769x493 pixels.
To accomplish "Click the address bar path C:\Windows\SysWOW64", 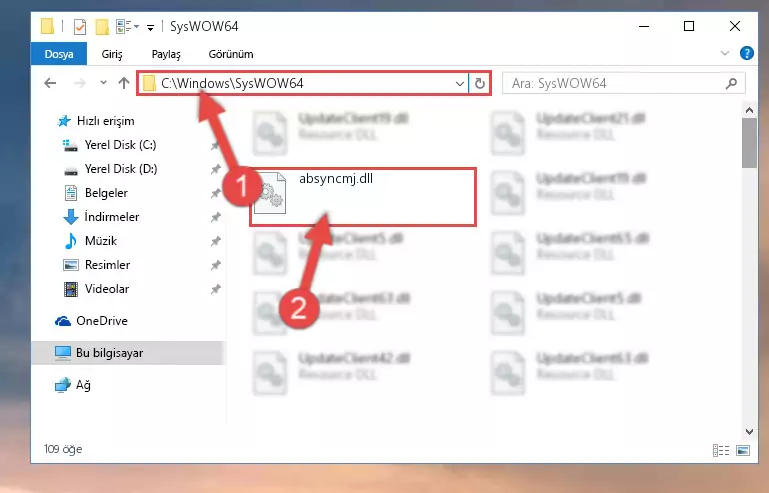I will tap(232, 83).
